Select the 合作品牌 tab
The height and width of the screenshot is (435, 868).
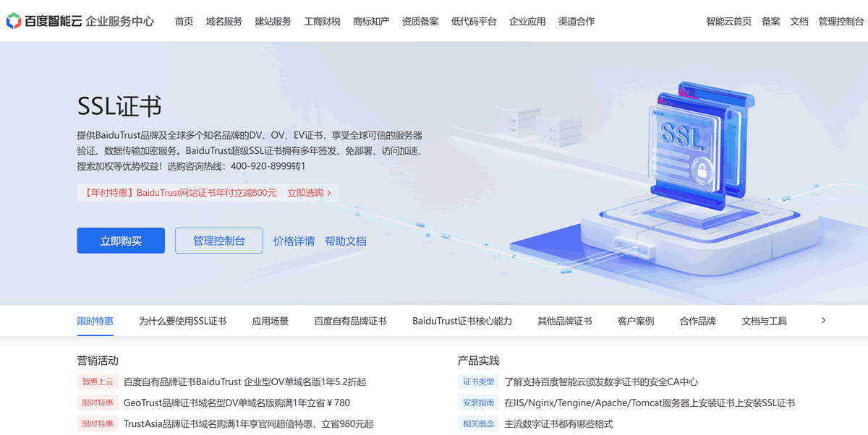pos(698,321)
